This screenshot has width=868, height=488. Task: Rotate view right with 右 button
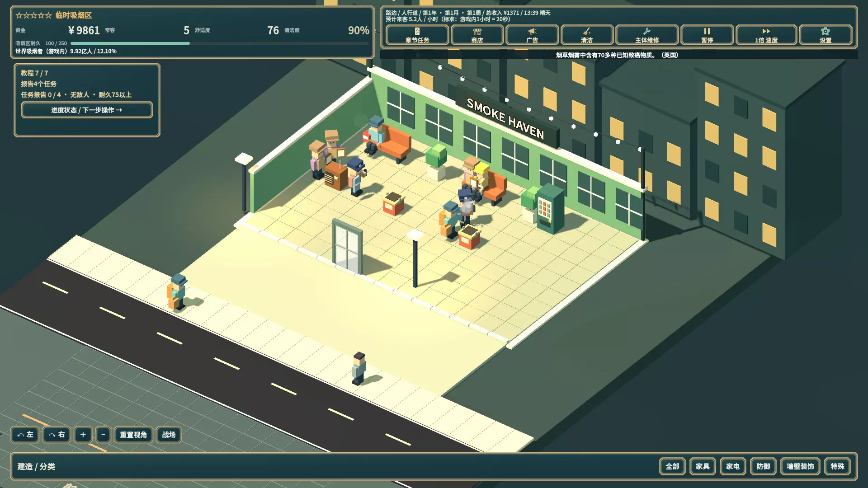pos(57,435)
